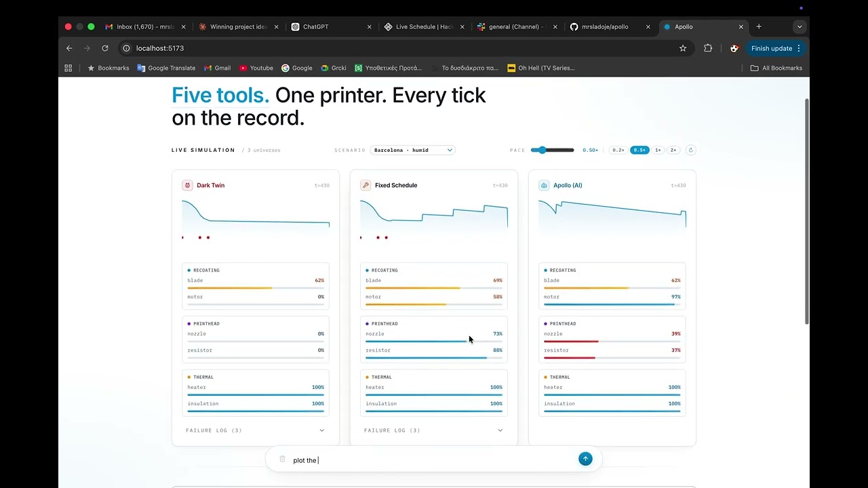Set pace to 0.5×

(x=639, y=150)
